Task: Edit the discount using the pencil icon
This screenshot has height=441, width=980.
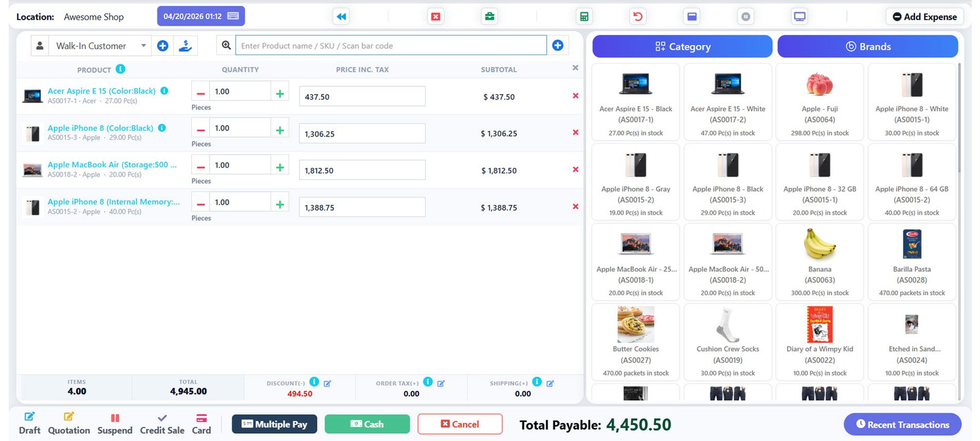Action: [327, 383]
